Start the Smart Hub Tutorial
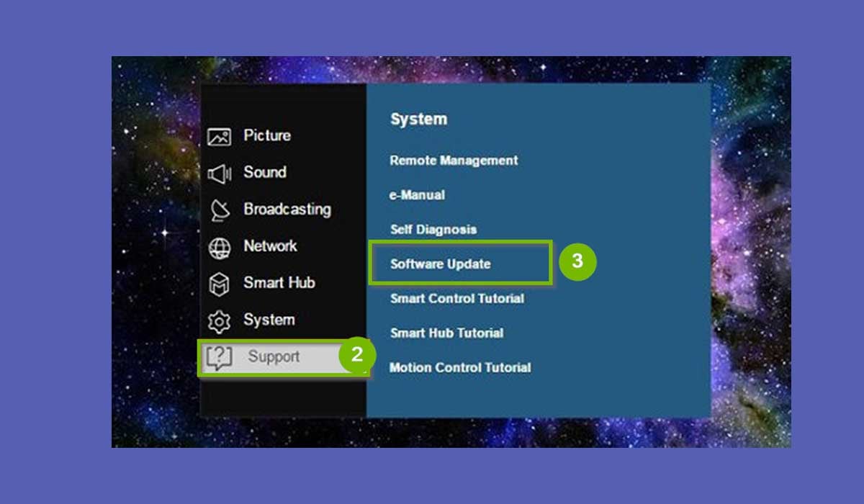This screenshot has width=864, height=504. 446,333
